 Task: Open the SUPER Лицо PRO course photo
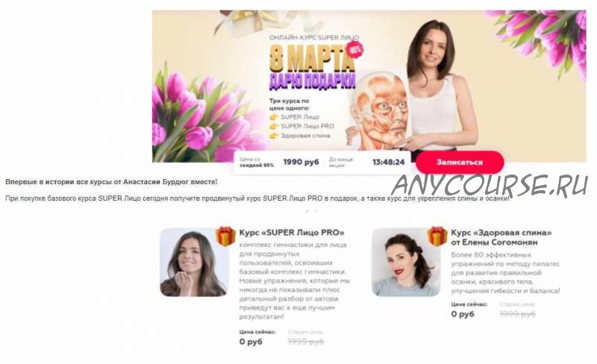click(x=194, y=263)
